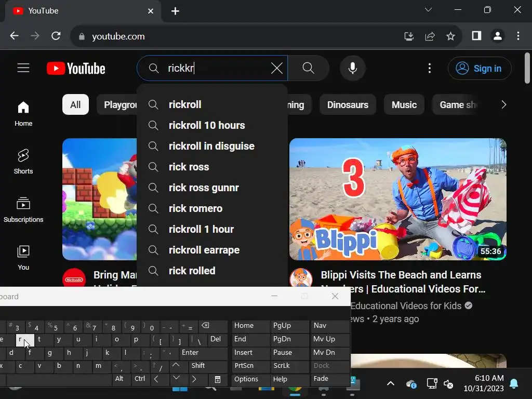Click the Enter key on on-screen keyboard
This screenshot has height=399, width=532.
(x=203, y=353)
